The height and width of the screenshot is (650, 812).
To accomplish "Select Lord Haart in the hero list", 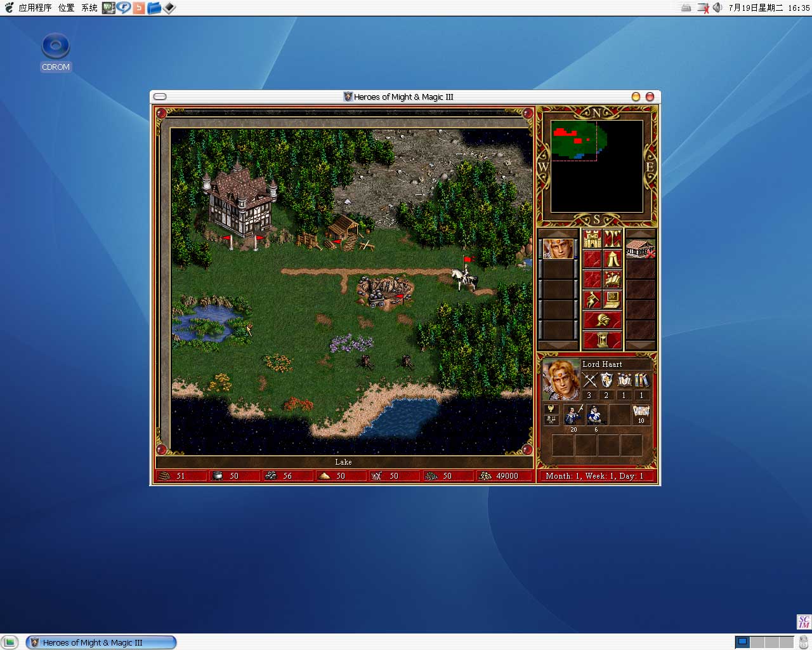I will [x=558, y=249].
